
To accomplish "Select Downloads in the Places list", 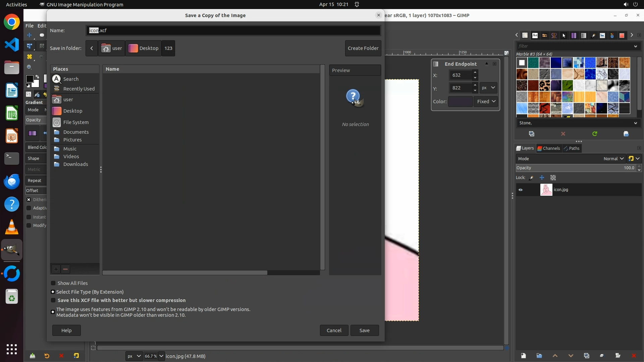I will 75,164.
